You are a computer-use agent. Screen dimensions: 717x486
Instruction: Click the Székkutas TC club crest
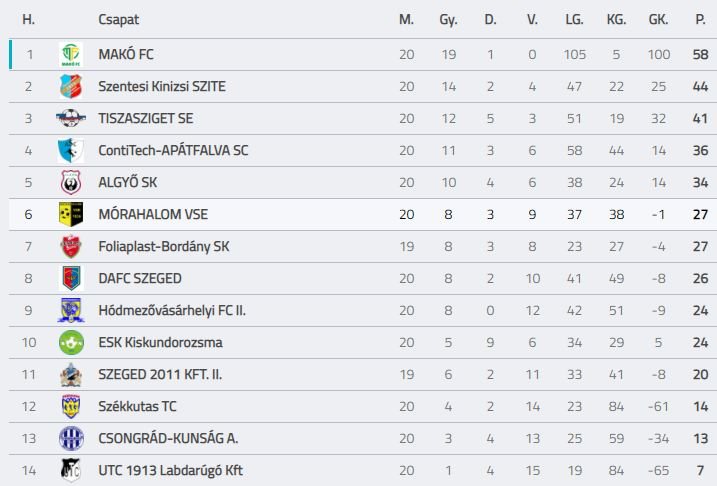pyautogui.click(x=70, y=406)
